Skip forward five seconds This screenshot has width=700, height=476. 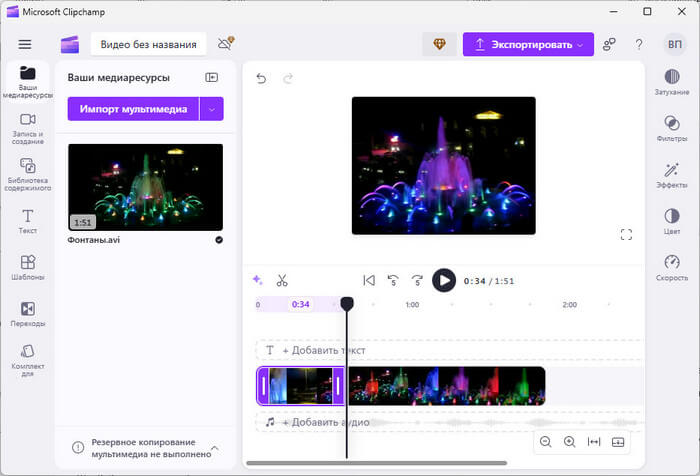coord(417,280)
